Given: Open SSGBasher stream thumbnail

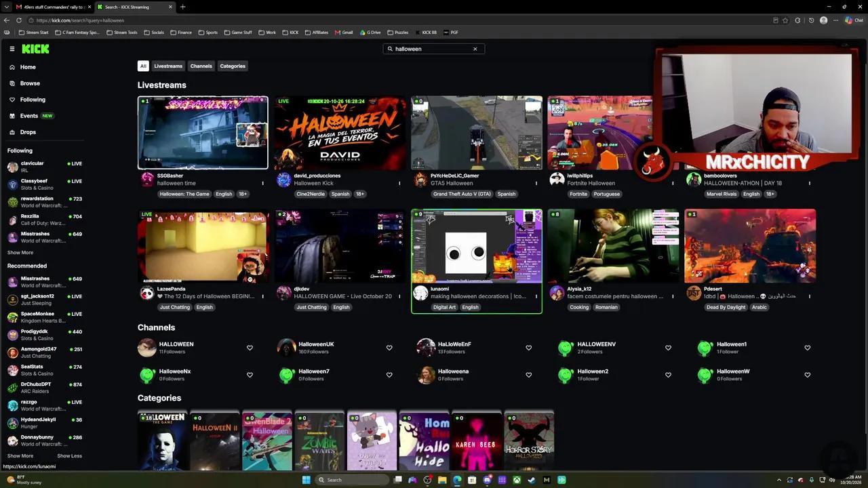Looking at the screenshot, I should pos(203,132).
